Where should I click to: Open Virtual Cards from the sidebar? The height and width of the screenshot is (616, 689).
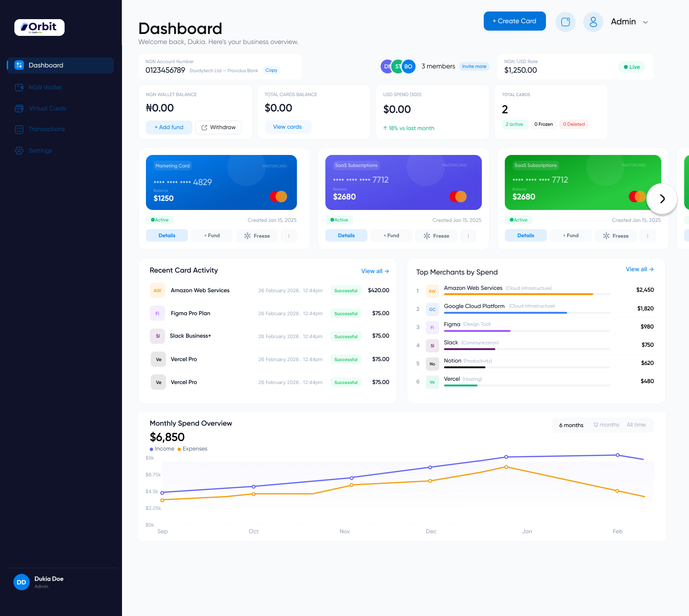click(47, 109)
